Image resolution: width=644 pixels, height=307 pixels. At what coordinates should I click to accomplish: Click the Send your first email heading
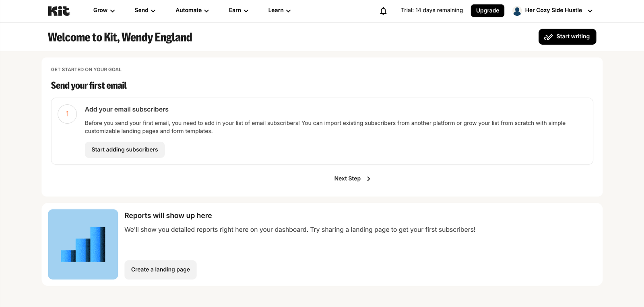(x=89, y=85)
